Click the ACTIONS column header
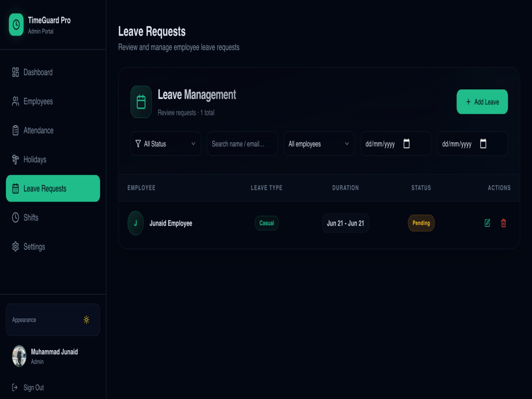Viewport: 532px width, 399px height. (499, 188)
